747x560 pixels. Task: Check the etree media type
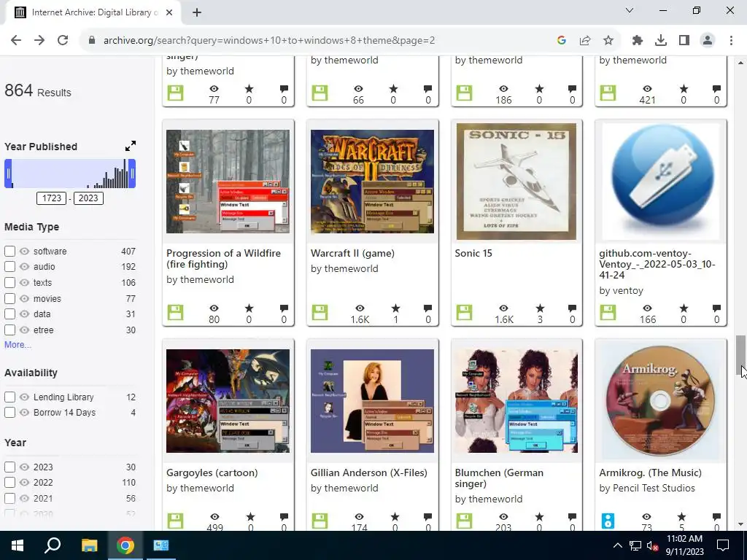click(x=9, y=330)
